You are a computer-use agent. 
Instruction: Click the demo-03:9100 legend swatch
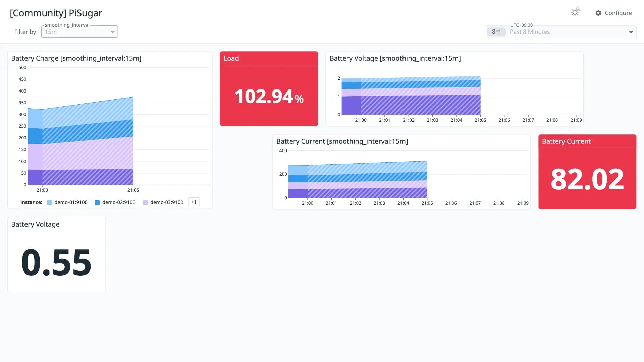click(145, 202)
